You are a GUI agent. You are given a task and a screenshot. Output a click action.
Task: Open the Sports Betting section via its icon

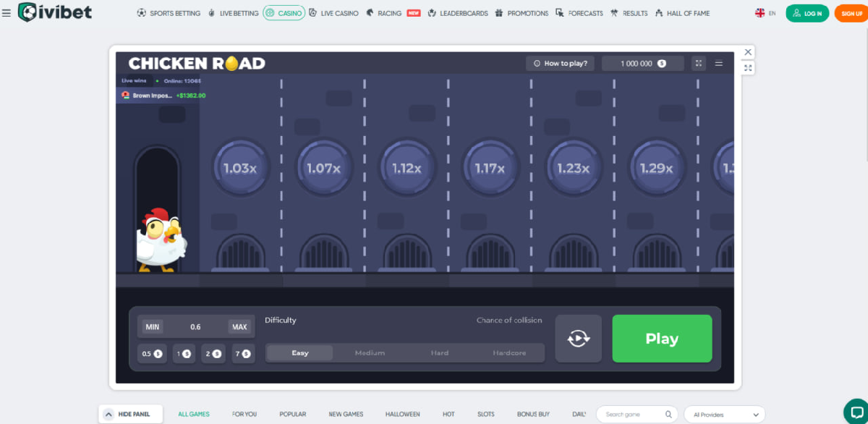(x=142, y=12)
